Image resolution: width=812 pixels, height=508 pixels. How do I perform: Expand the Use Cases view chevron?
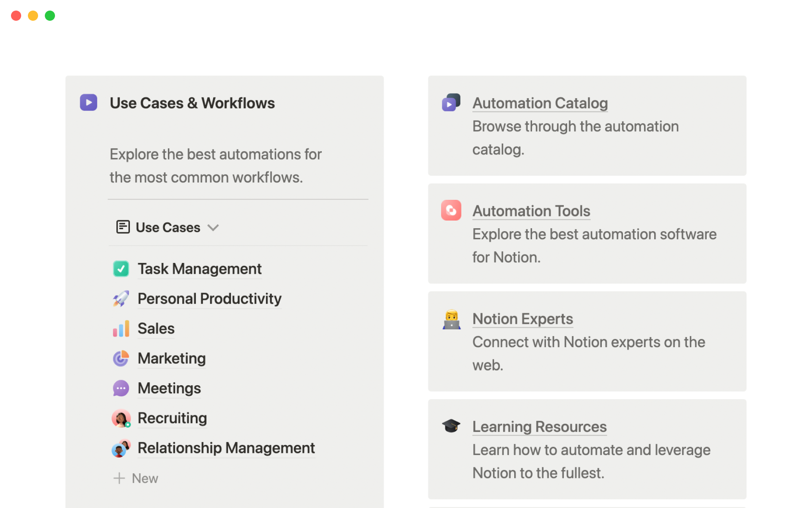click(213, 228)
